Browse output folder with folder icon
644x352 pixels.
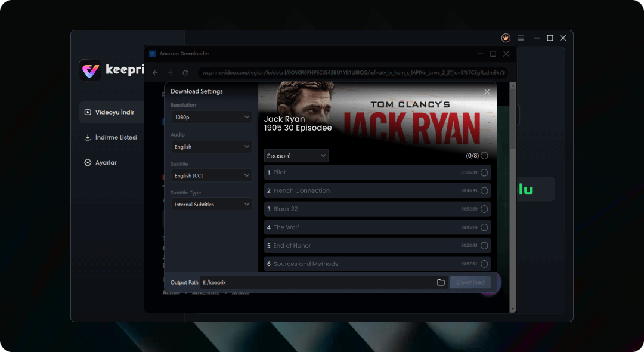point(441,282)
